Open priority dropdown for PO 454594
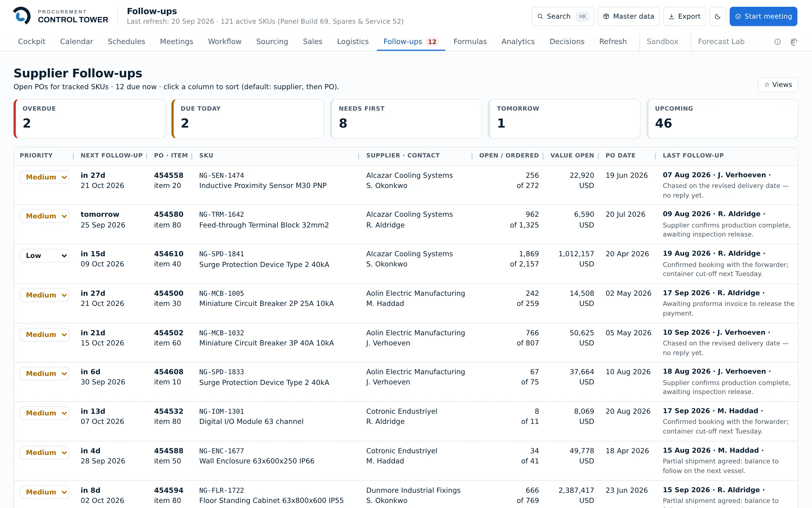Image resolution: width=812 pixels, height=508 pixels. tap(45, 492)
